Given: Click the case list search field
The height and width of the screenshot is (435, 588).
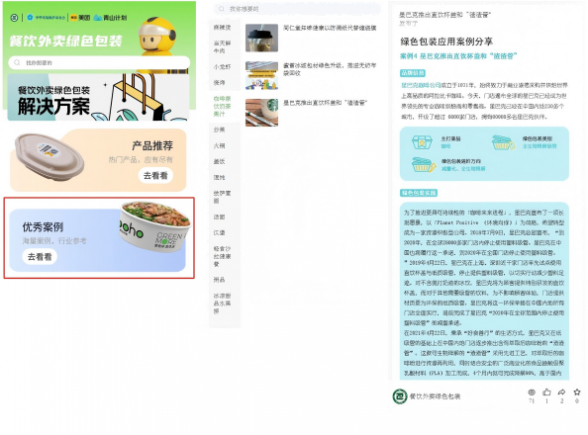Looking at the screenshot, I should pos(297,9).
